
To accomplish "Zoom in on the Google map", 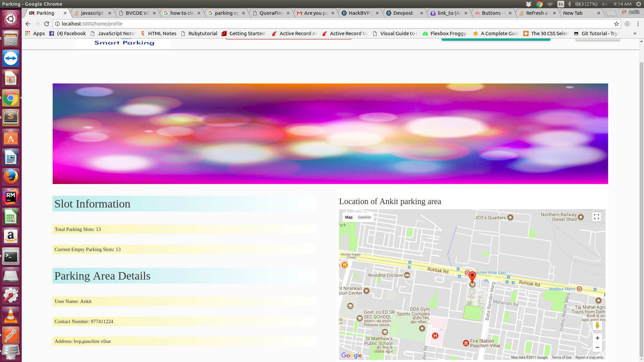I will (x=597, y=338).
